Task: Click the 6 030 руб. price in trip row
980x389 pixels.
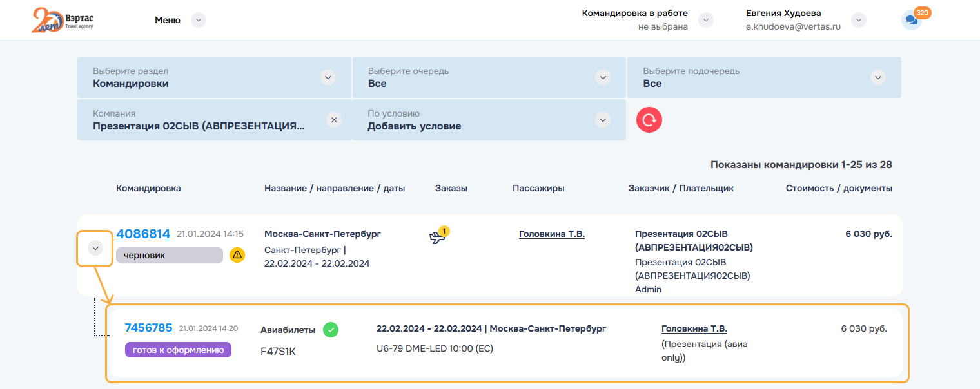Action: point(869,234)
